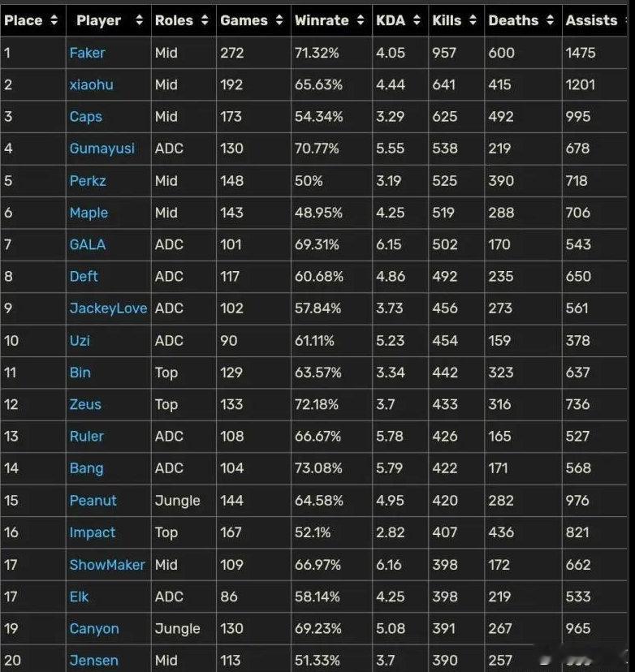
Task: Open the ShowMaker player link
Action: pyautogui.click(x=107, y=564)
